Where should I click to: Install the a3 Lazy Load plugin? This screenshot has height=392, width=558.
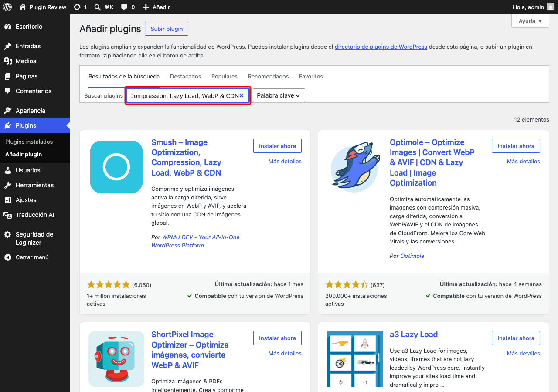516,338
